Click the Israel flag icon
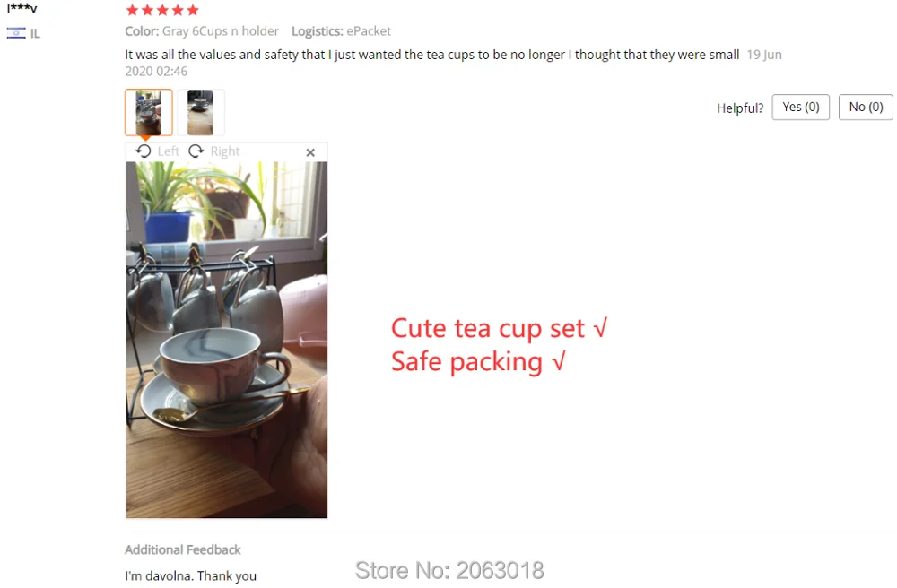The image size is (897, 588). (x=16, y=33)
